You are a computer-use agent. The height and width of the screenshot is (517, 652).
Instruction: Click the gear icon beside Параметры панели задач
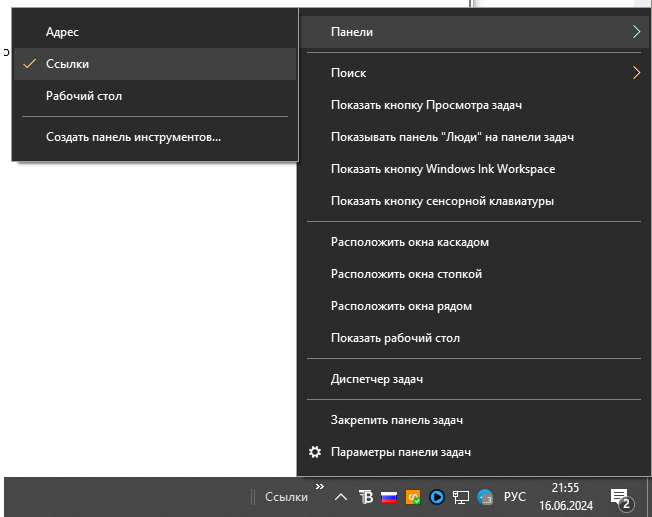[x=315, y=452]
